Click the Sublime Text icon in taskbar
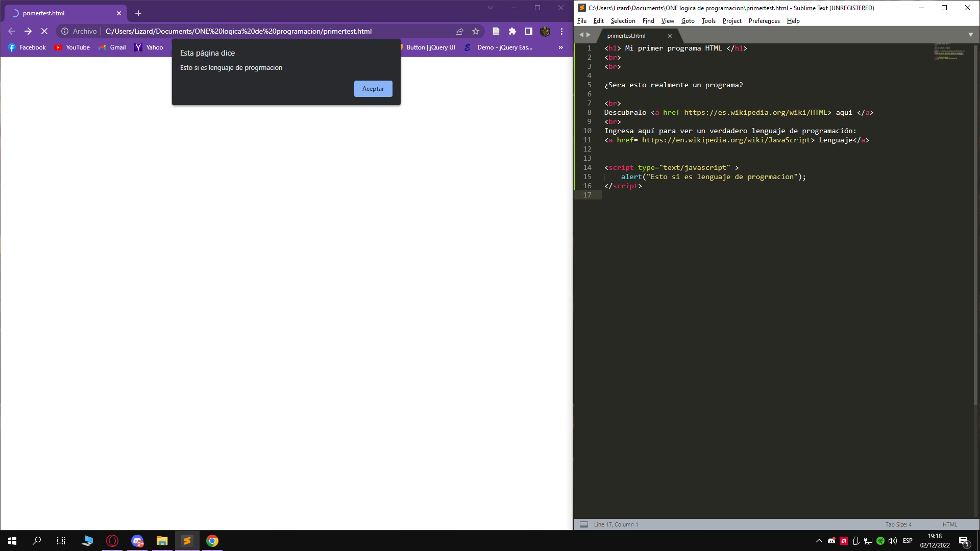The image size is (980, 551). pos(187,540)
